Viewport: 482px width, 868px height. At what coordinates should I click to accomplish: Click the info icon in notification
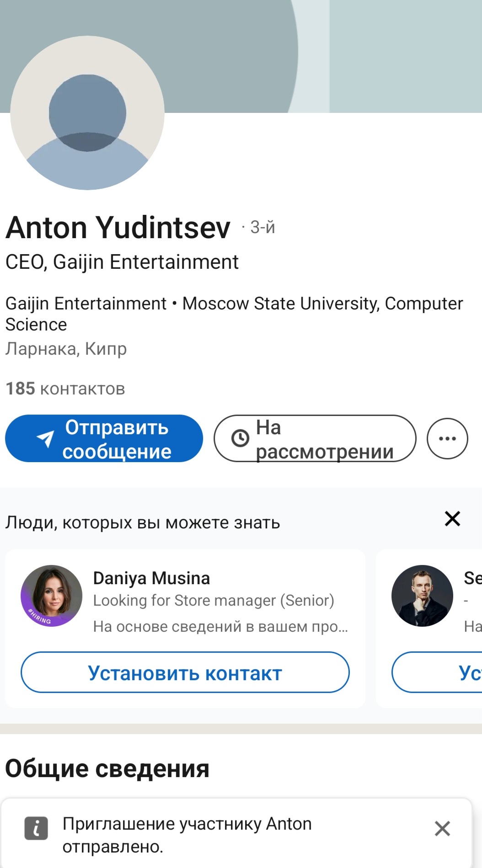(x=36, y=828)
